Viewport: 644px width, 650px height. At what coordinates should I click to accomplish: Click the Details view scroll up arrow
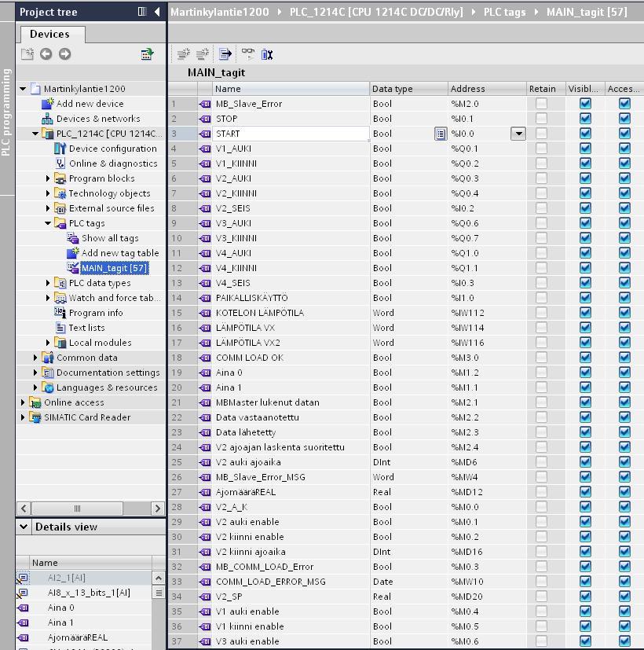click(x=159, y=578)
